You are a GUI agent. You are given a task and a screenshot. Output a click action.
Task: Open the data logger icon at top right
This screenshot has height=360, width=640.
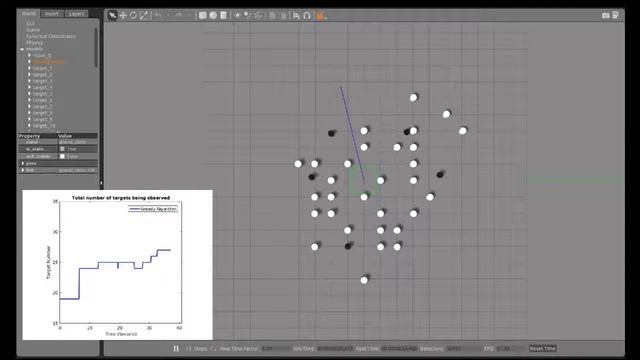coord(616,15)
